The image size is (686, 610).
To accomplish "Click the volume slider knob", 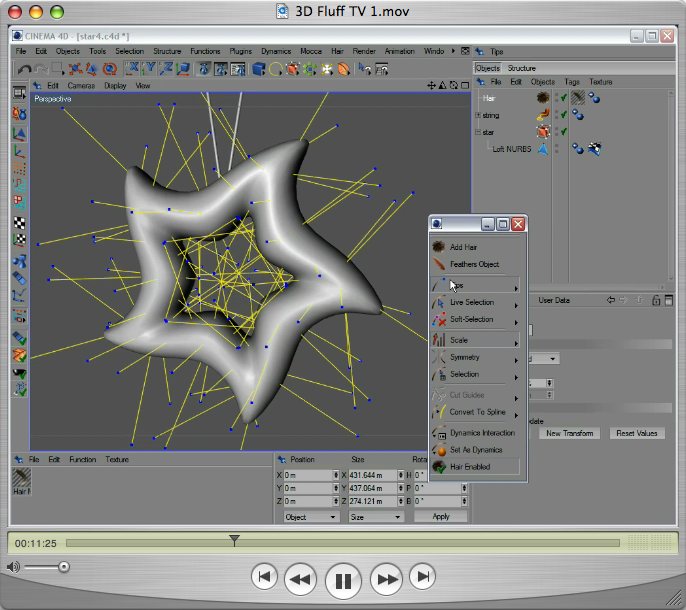I will pos(64,567).
